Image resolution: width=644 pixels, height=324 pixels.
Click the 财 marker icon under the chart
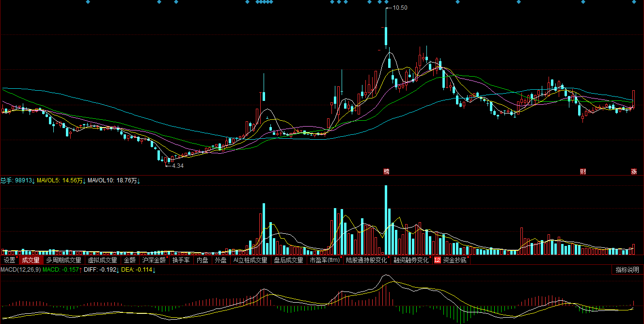pyautogui.click(x=583, y=172)
